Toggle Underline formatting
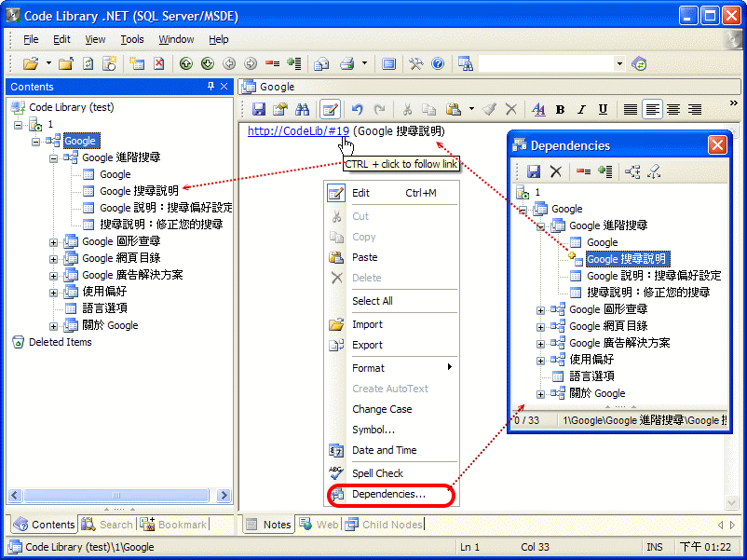Screen dimensions: 747x560 (603, 110)
